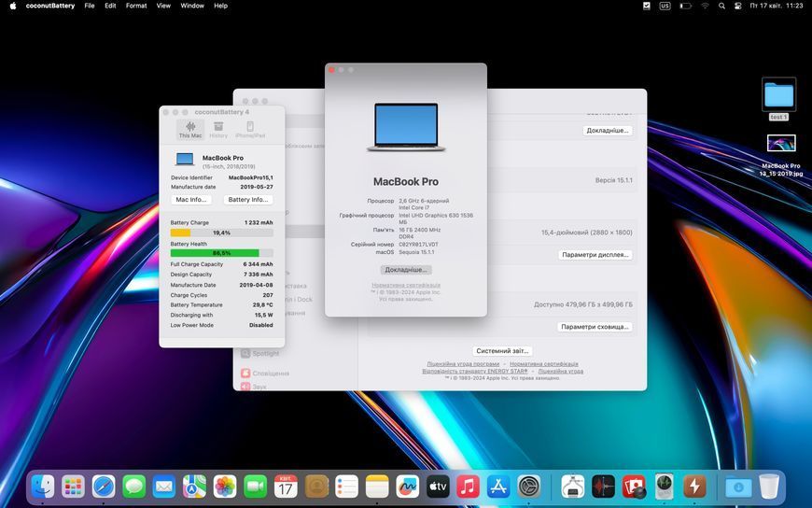Click the Battery Info... button

[x=248, y=200]
